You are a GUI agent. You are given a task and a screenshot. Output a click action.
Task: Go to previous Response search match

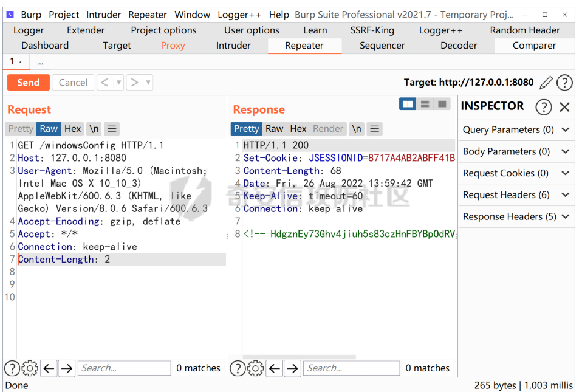click(x=275, y=368)
